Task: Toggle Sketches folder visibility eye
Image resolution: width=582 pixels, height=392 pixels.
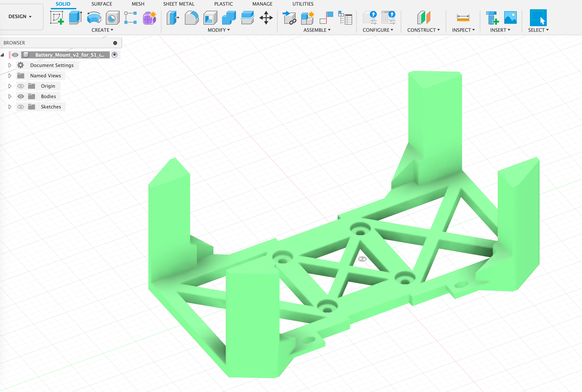Action: coord(21,107)
